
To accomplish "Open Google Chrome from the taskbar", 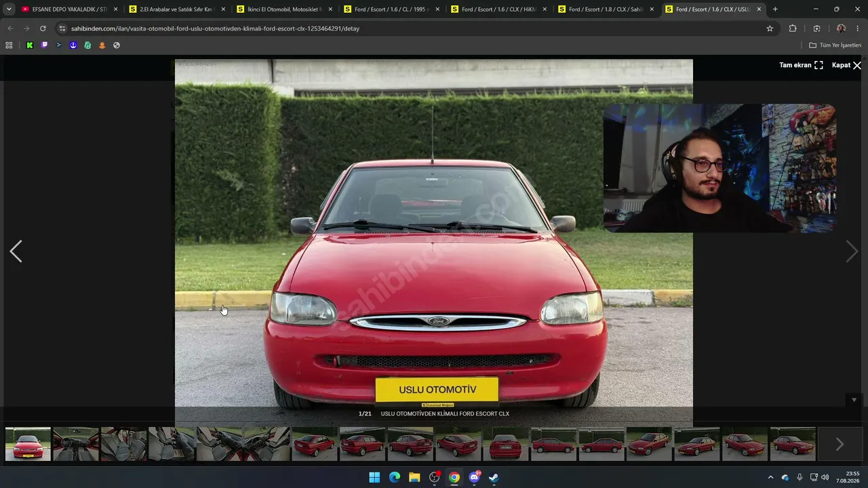I will pyautogui.click(x=454, y=477).
